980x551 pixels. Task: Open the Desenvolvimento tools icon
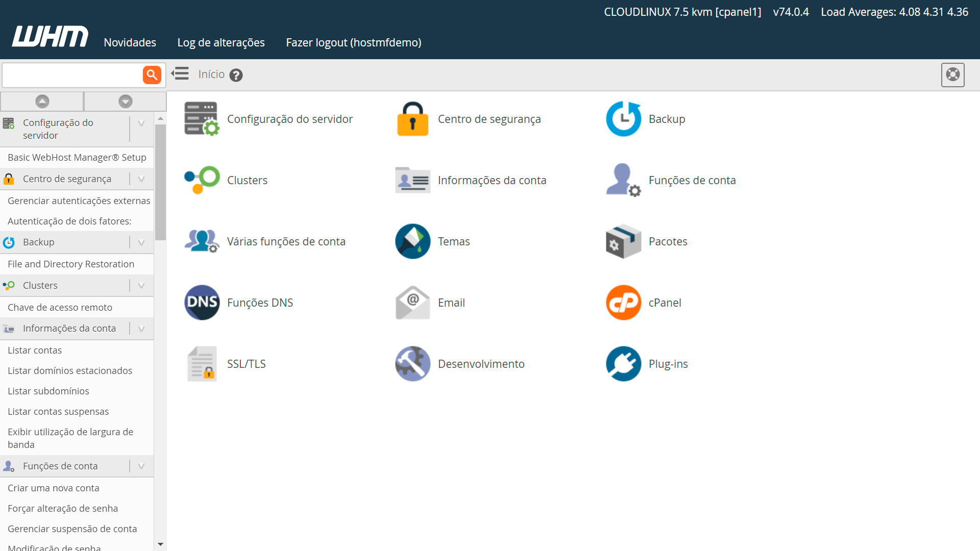412,364
